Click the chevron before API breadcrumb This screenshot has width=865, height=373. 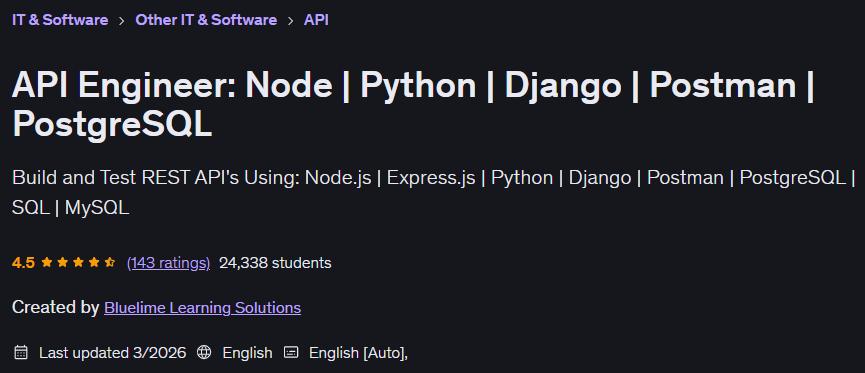pos(290,21)
